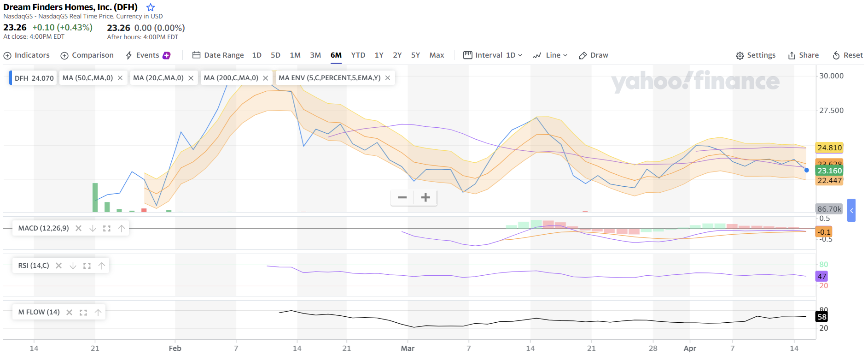This screenshot has width=868, height=361.
Task: Click the 86.70k volume tag
Action: tap(829, 209)
